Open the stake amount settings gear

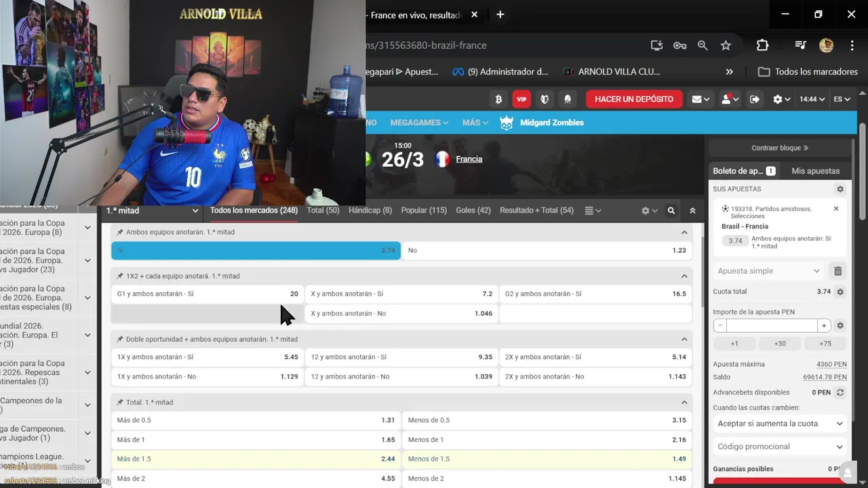pos(840,325)
